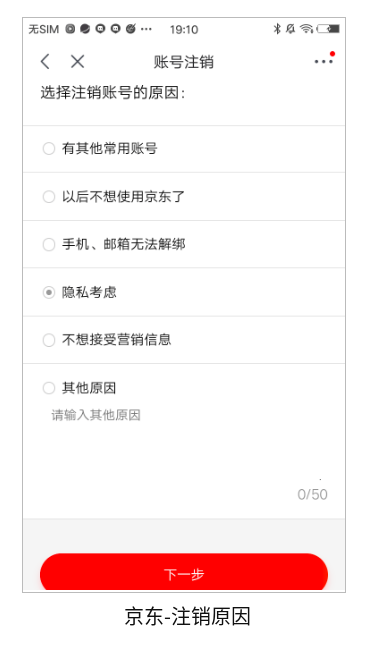Tap the Bluetooth status bar icon

coord(277,29)
